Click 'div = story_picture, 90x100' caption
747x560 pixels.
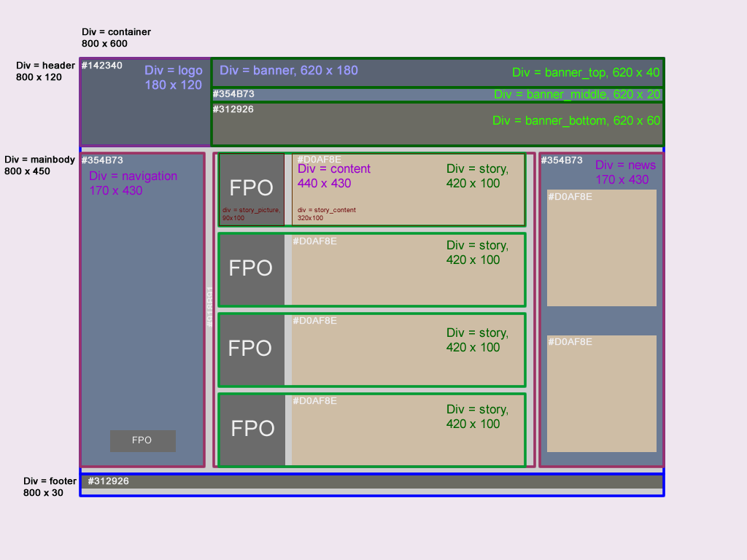251,214
